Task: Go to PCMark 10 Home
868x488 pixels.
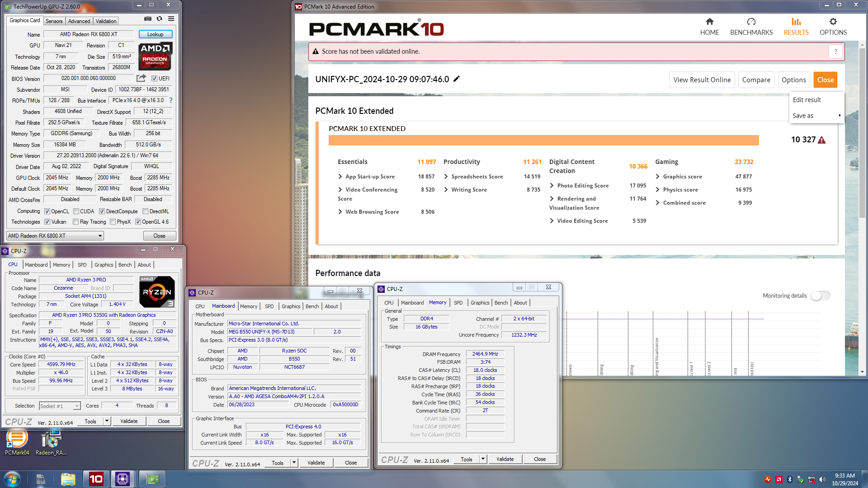Action: pyautogui.click(x=709, y=27)
